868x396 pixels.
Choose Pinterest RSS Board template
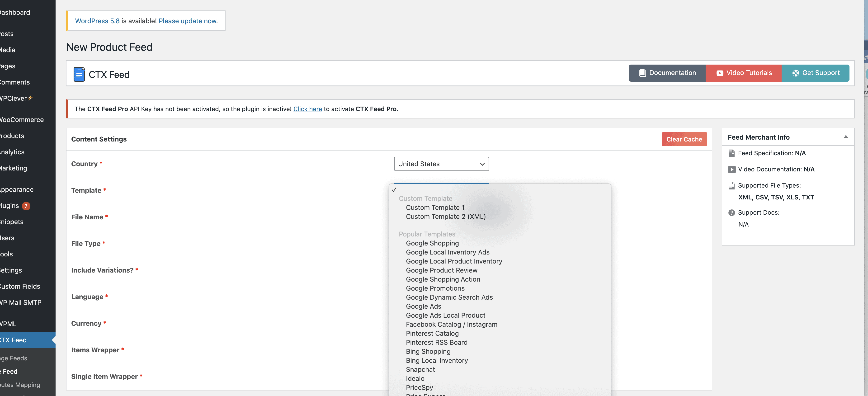coord(436,342)
